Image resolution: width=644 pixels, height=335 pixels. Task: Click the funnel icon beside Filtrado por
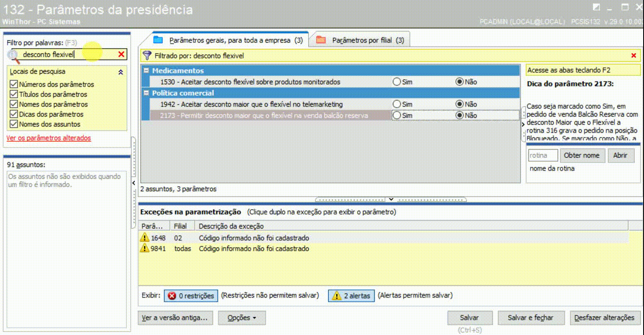point(147,56)
